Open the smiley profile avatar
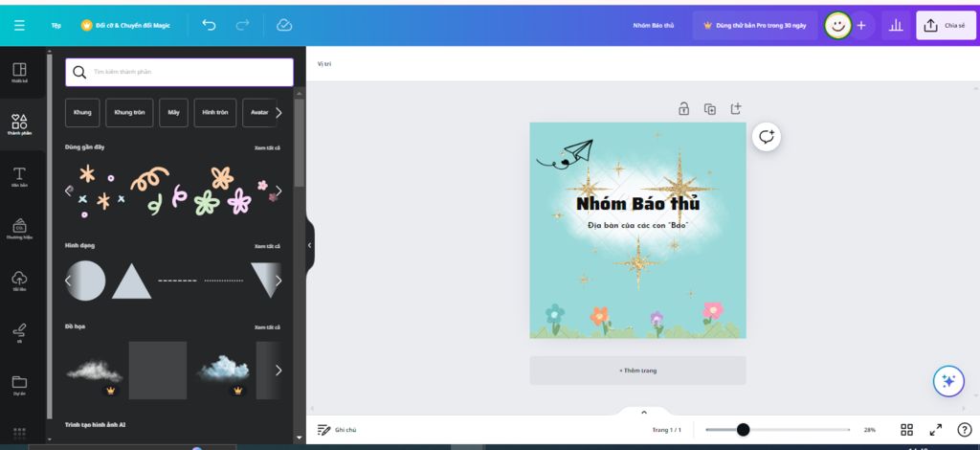The width and height of the screenshot is (980, 450). click(x=837, y=26)
